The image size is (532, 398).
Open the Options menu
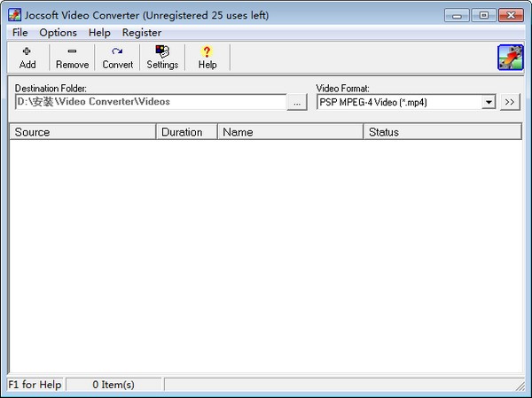click(58, 33)
